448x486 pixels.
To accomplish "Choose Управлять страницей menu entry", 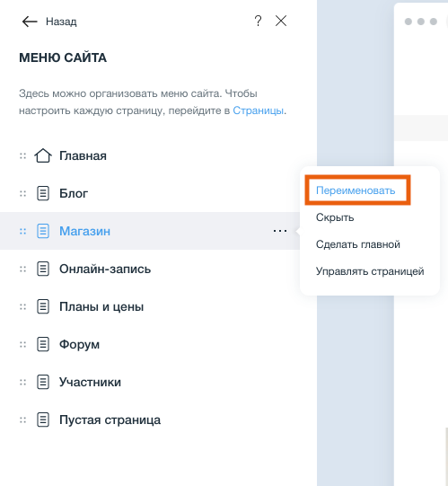I will (370, 271).
